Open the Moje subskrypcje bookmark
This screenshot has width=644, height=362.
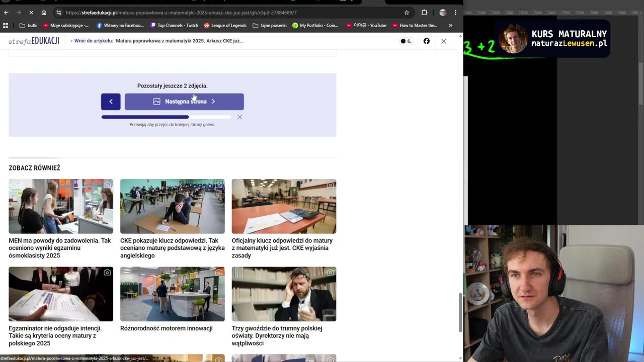click(x=66, y=25)
